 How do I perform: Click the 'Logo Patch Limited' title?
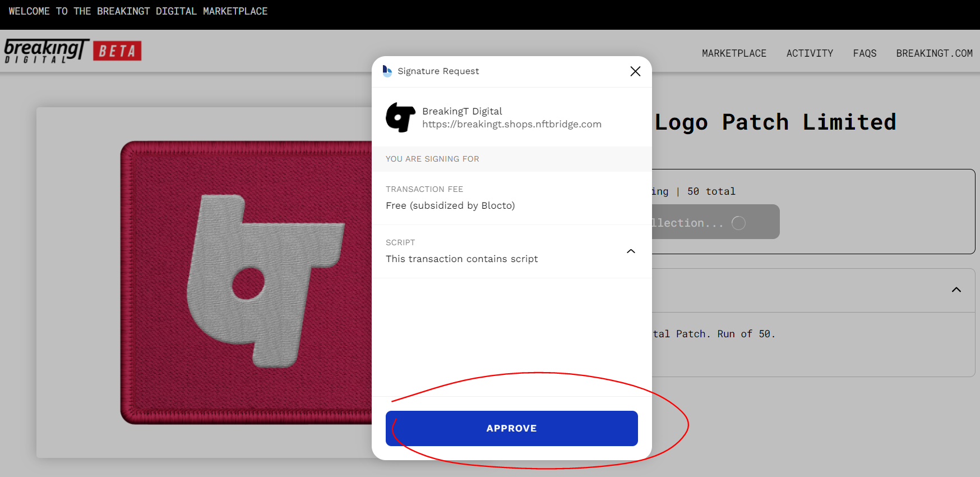(775, 122)
